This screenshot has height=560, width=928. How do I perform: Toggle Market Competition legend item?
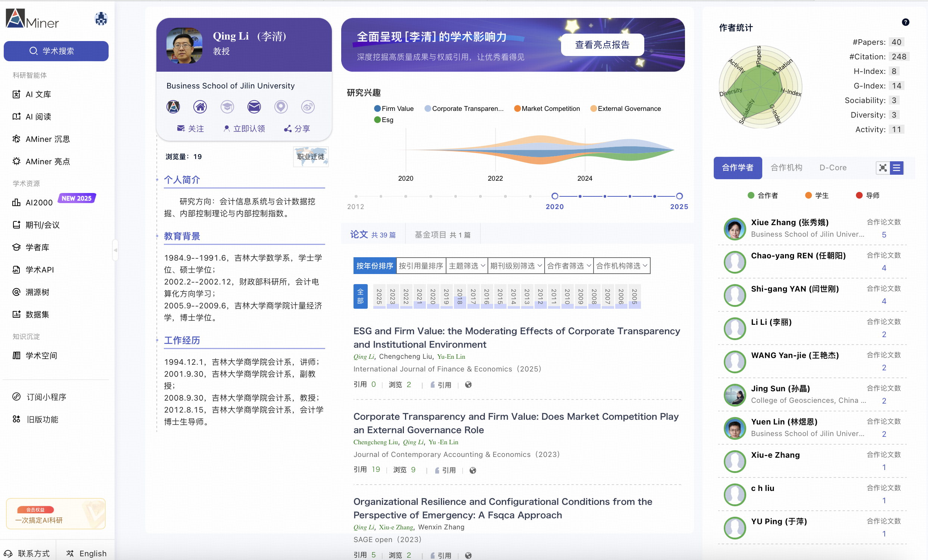(x=547, y=109)
